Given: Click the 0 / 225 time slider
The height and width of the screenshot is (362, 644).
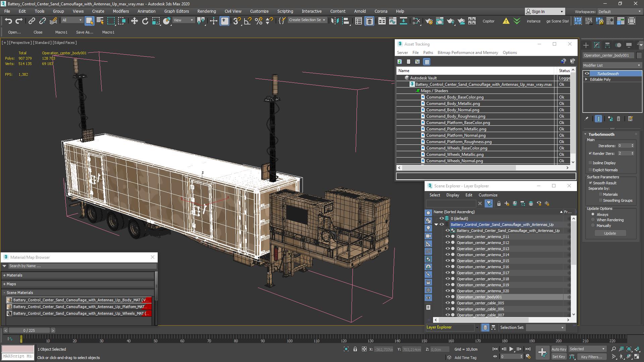Looking at the screenshot, I should click(29, 330).
